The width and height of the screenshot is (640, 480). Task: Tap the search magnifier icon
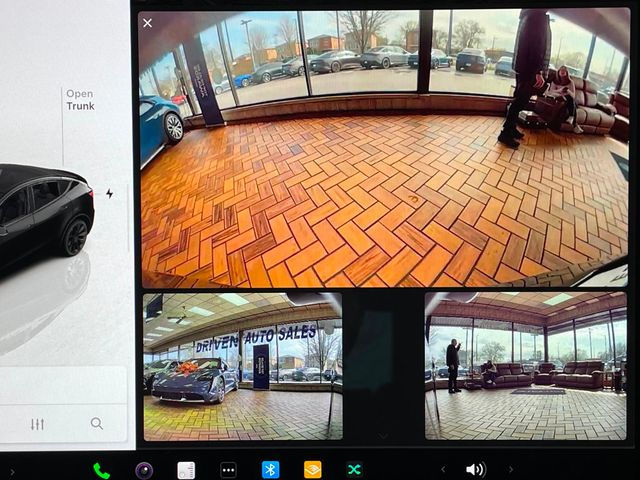point(97,423)
